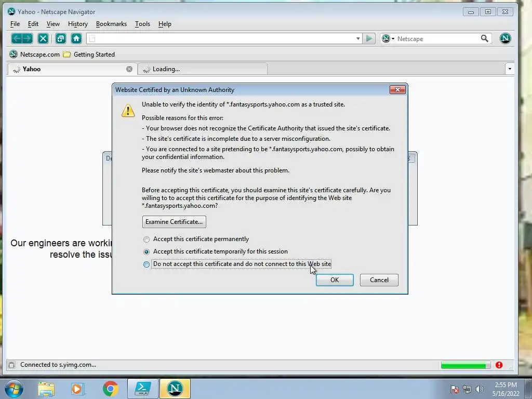Click the 'Connected to s.yimg.com...' status text
This screenshot has width=532, height=399.
(x=58, y=365)
